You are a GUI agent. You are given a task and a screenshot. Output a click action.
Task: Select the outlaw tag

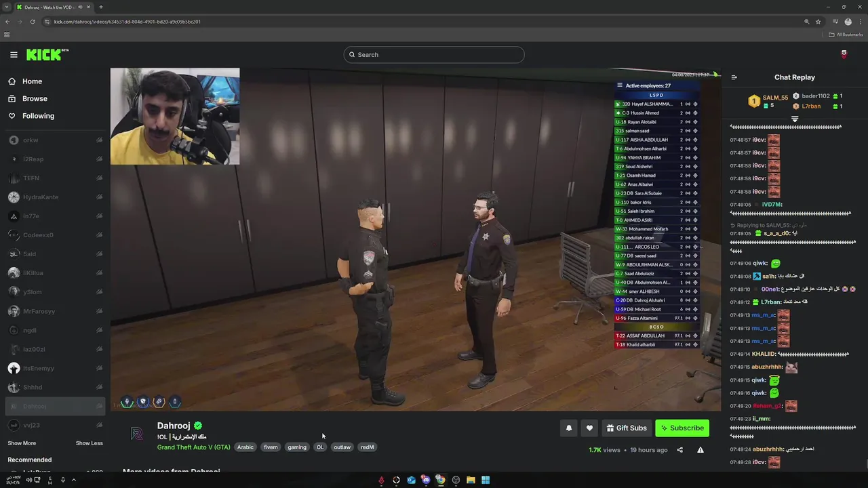tap(342, 447)
